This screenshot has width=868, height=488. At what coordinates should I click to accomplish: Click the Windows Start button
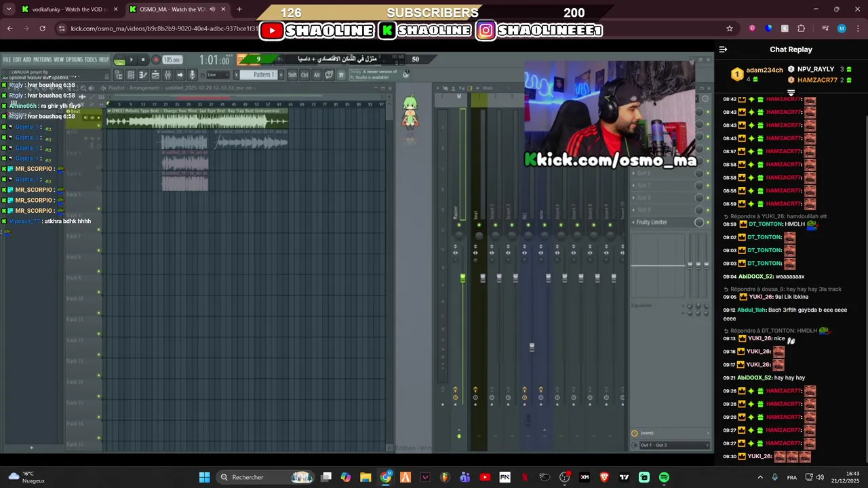pyautogui.click(x=204, y=477)
